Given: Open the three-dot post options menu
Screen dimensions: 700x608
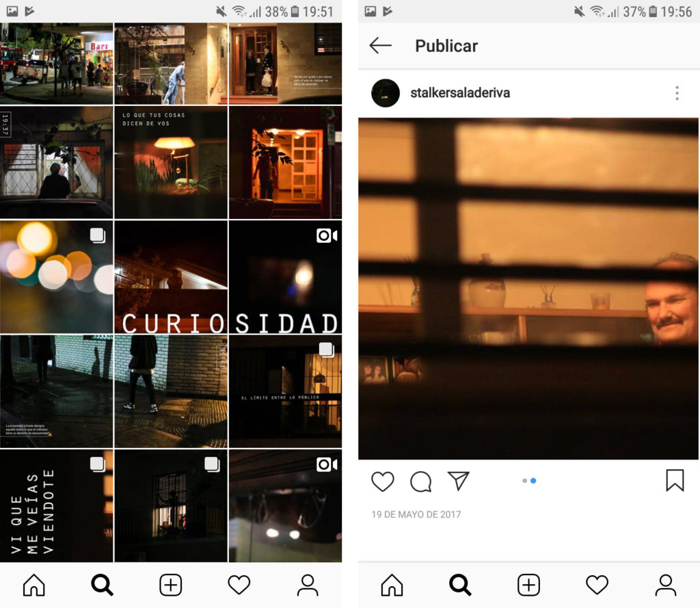Looking at the screenshot, I should (x=677, y=93).
